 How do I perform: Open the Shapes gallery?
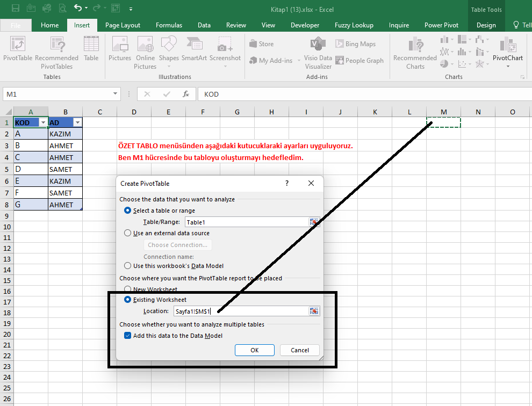point(169,49)
